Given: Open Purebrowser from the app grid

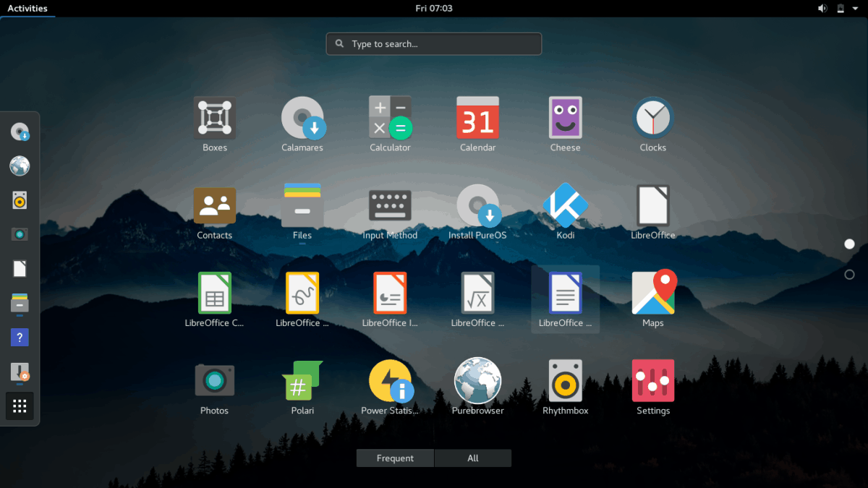Looking at the screenshot, I should click(477, 380).
